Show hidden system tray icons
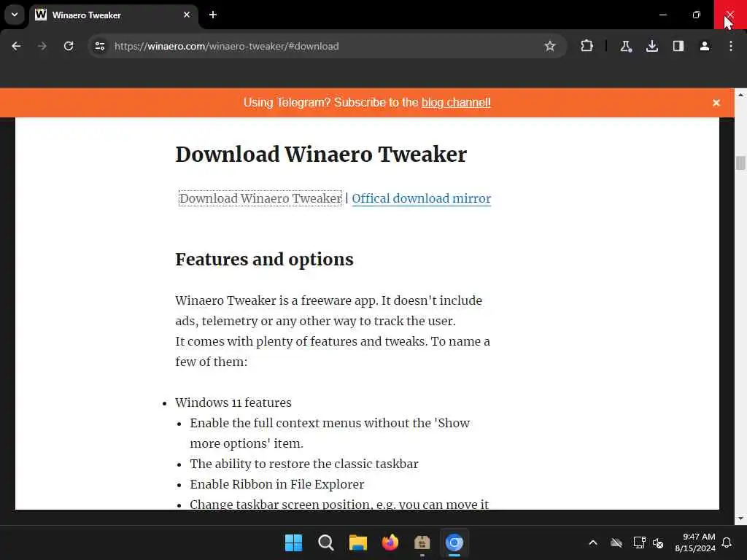Image resolution: width=747 pixels, height=560 pixels. [593, 542]
